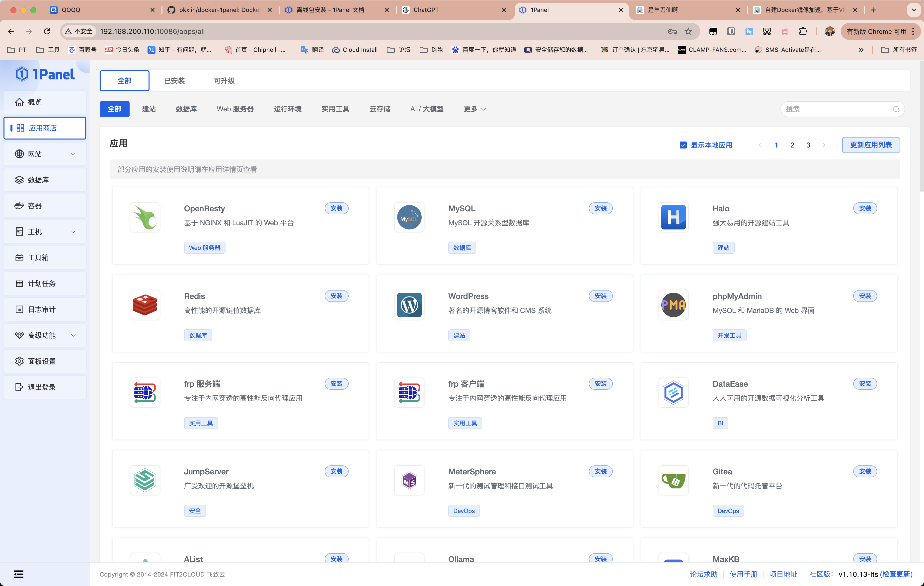Click the 搜索 search input field
Viewport: 924px width, 586px height.
point(842,109)
